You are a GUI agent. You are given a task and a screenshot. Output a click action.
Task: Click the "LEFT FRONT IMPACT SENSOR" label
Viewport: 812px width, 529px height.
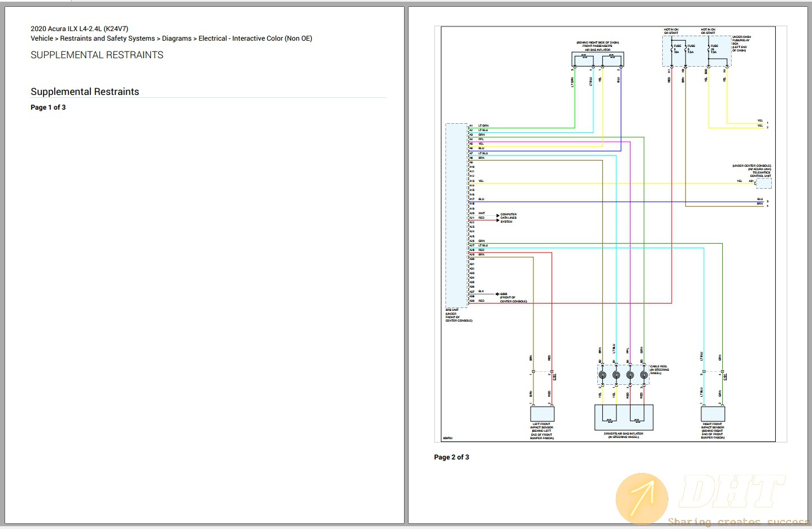click(542, 431)
